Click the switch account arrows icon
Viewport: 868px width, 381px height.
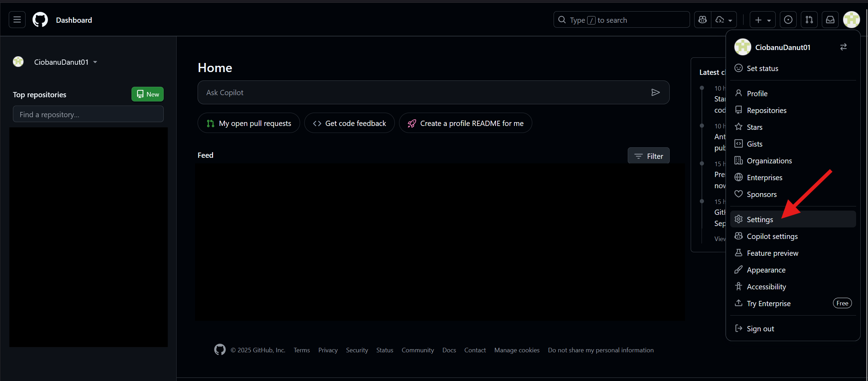click(x=843, y=47)
